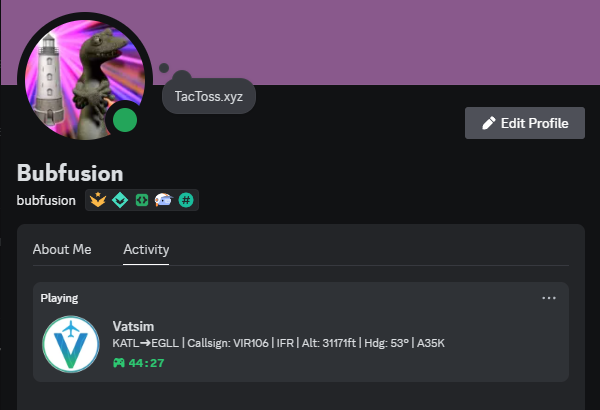Click the quest helmet badge

(x=164, y=200)
